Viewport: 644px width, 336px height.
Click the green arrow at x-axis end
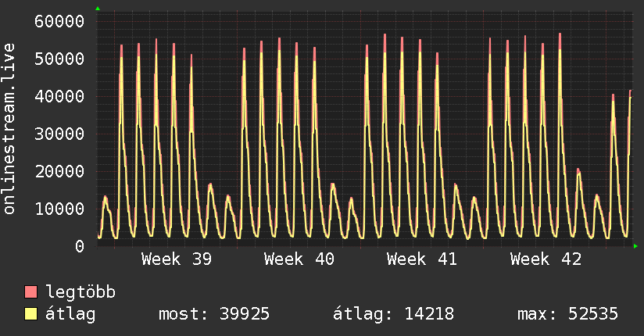tap(635, 246)
